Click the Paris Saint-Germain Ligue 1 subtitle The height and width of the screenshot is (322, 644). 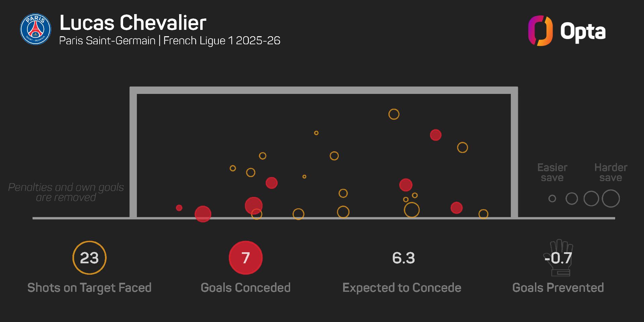pos(170,41)
